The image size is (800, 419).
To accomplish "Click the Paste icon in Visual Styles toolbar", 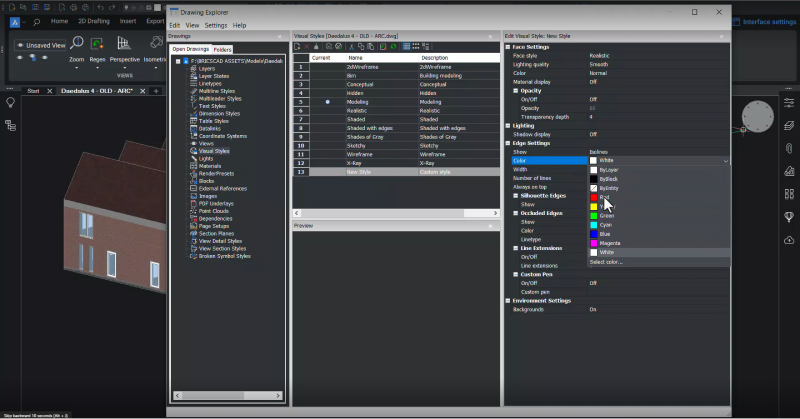I will click(370, 46).
